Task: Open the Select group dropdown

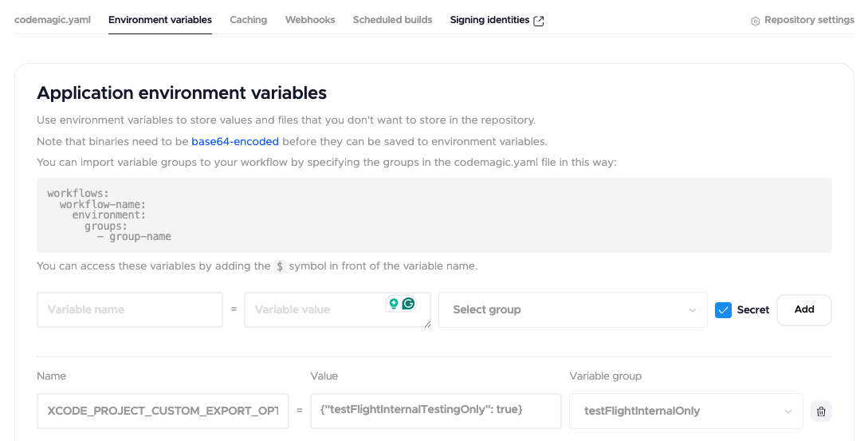Action: 573,309
